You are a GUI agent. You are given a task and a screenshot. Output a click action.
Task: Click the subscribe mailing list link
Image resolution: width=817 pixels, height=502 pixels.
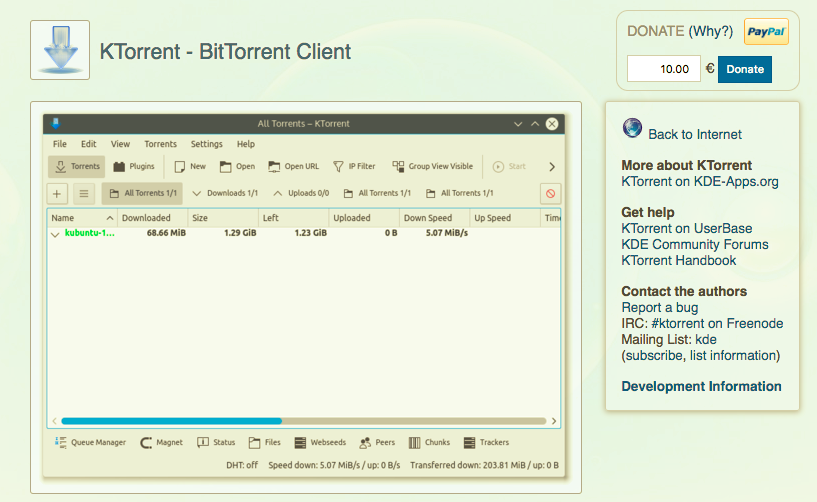(x=654, y=356)
